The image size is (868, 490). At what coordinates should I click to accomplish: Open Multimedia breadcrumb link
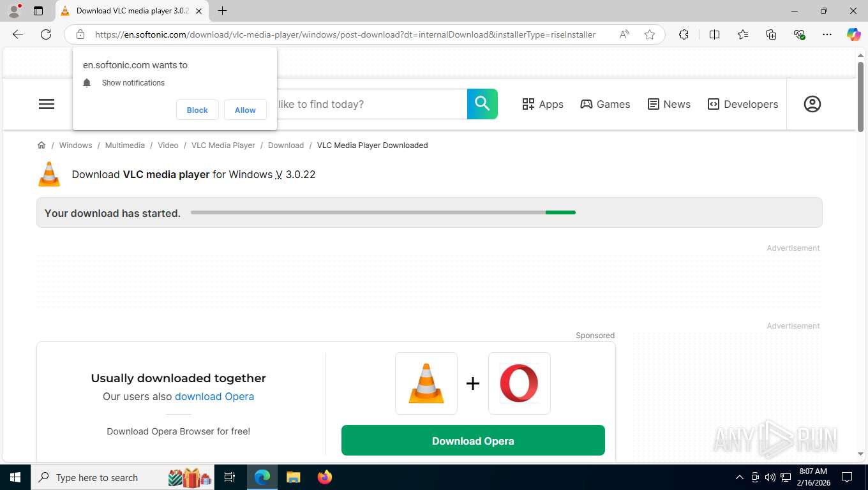(x=124, y=145)
